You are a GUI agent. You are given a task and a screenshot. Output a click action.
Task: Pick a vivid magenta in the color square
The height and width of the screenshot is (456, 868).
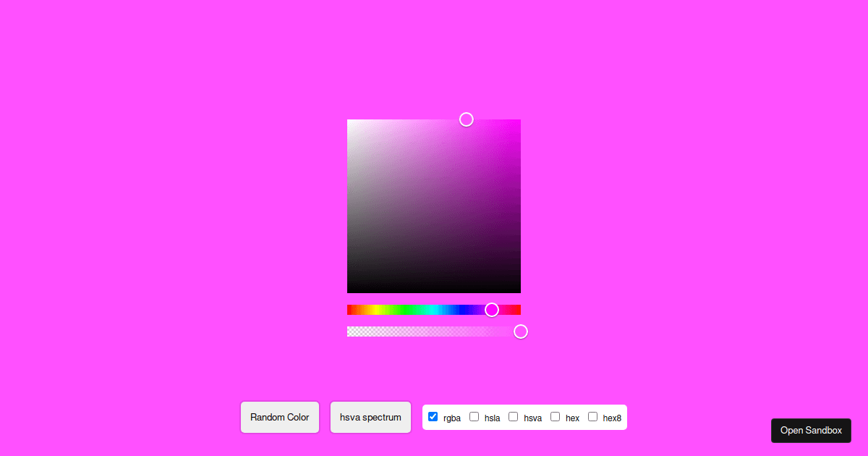(517, 123)
